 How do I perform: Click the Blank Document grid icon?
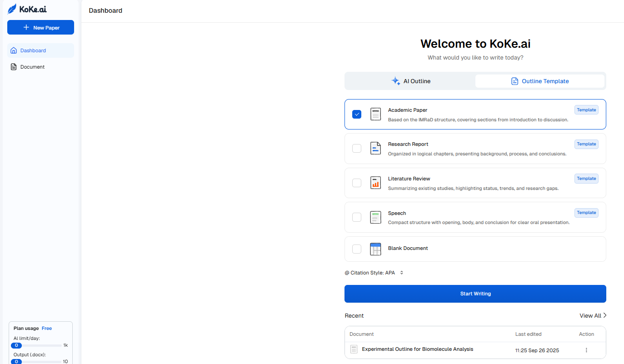click(375, 249)
